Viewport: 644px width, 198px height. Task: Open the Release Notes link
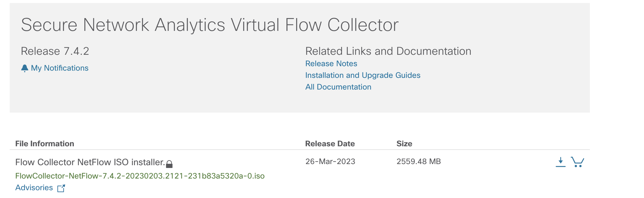coord(331,64)
